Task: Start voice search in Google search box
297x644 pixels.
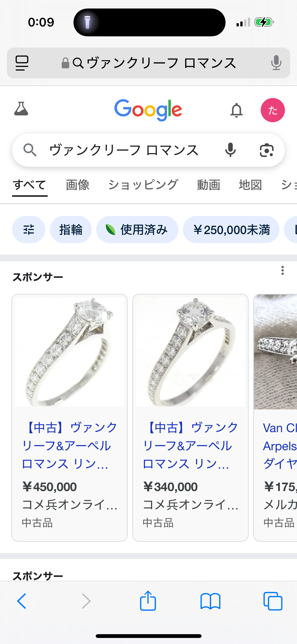Action: 230,150
